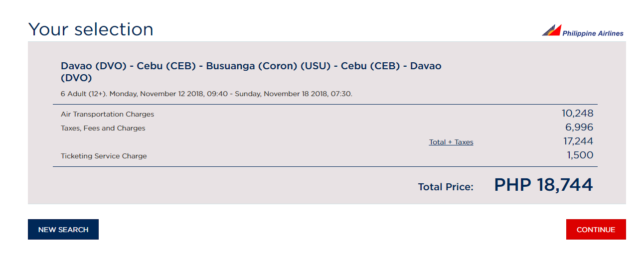Select the Ticketing Service Charge label

104,156
